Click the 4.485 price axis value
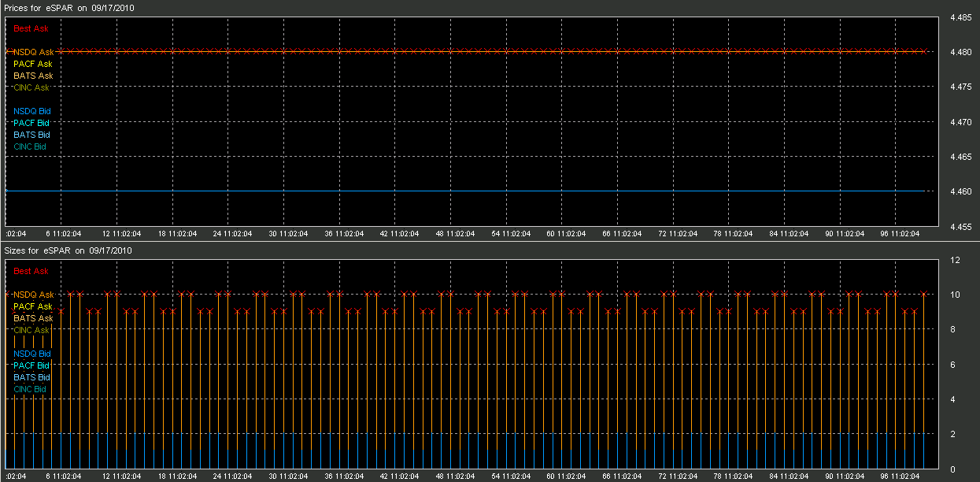The height and width of the screenshot is (482, 980). point(960,17)
